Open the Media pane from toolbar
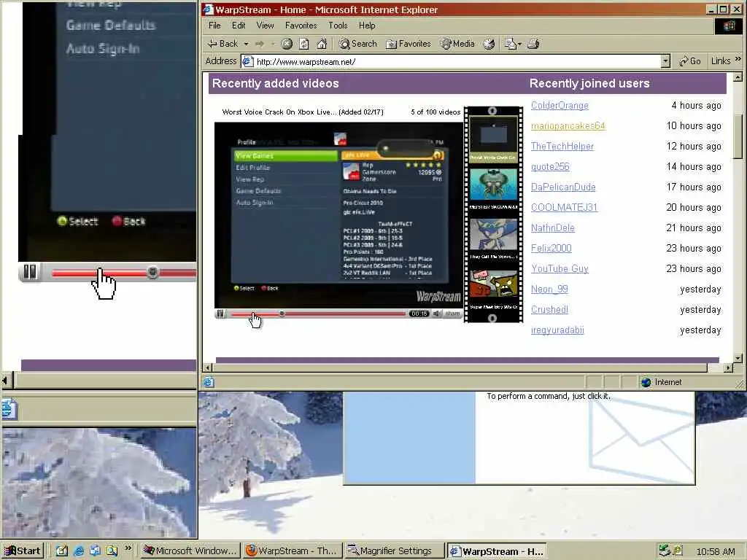This screenshot has height=560, width=747. click(x=457, y=44)
